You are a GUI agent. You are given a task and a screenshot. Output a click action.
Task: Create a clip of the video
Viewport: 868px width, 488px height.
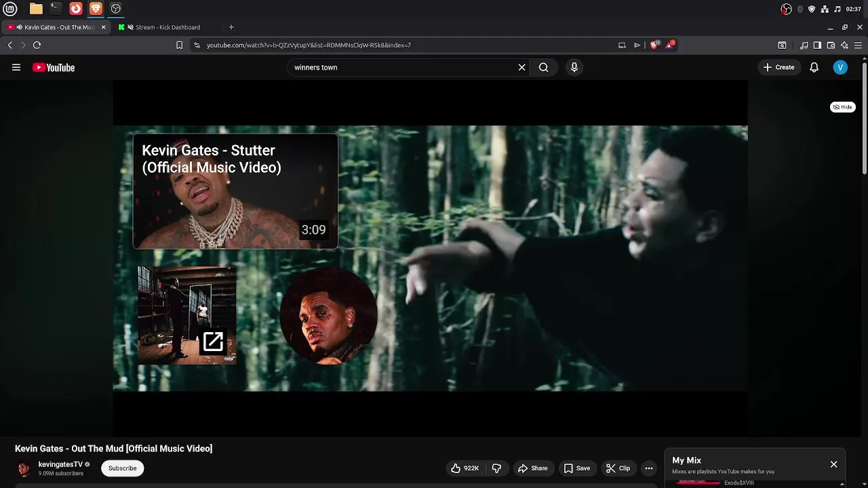pos(618,468)
